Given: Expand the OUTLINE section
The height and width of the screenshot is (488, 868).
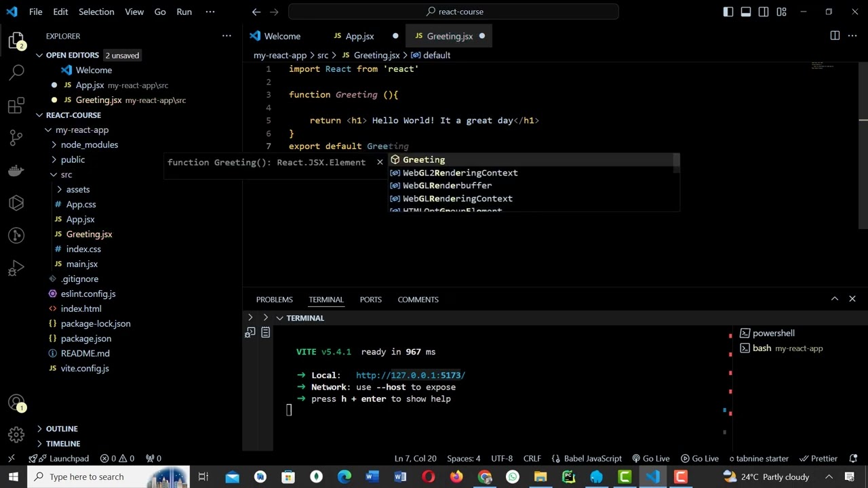Looking at the screenshot, I should (x=39, y=428).
